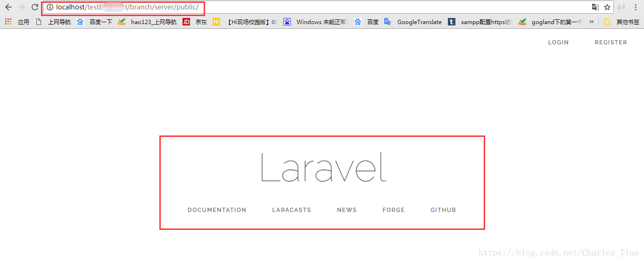Open the GITHUB link
Viewport: 644px width, 262px height.
pos(443,210)
